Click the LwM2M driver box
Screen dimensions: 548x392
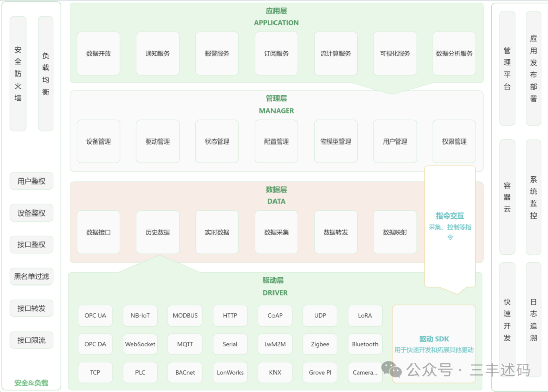(x=275, y=344)
